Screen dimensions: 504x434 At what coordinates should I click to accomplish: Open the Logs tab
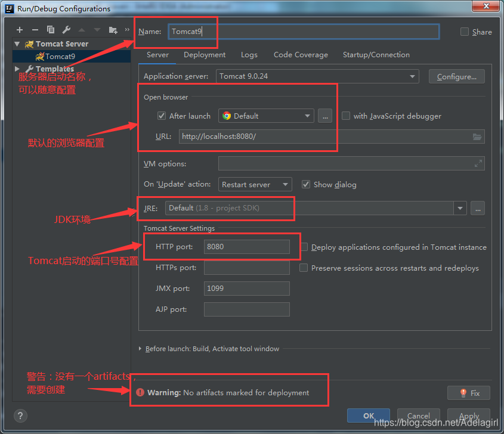coord(249,55)
